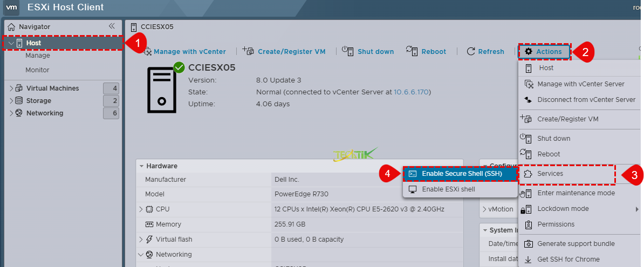This screenshot has width=644, height=267.
Task: Click the Lockdown mode lock icon
Action: tap(526, 209)
